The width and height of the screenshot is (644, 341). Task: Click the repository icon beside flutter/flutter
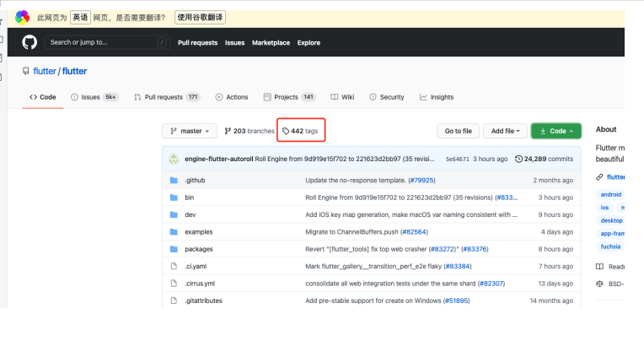pyautogui.click(x=26, y=71)
